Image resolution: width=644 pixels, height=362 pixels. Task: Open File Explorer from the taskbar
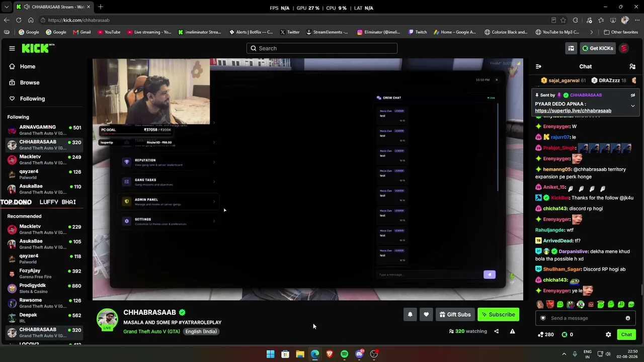coord(300,354)
